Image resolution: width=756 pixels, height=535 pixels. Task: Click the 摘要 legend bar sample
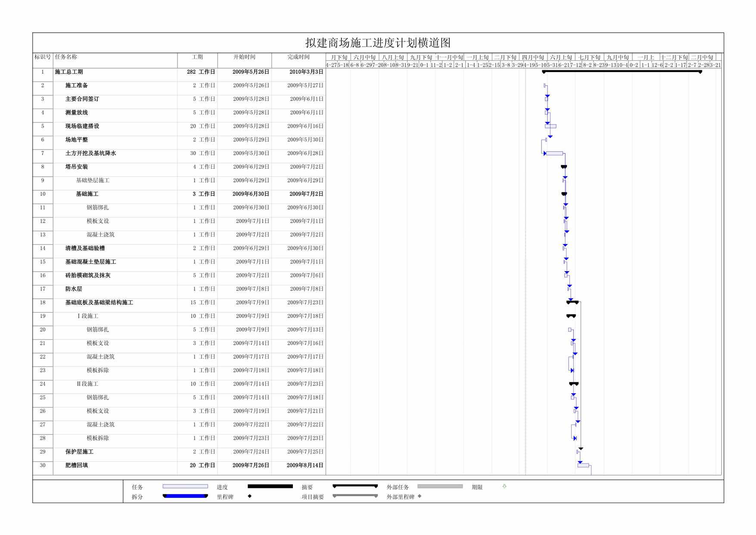click(355, 486)
